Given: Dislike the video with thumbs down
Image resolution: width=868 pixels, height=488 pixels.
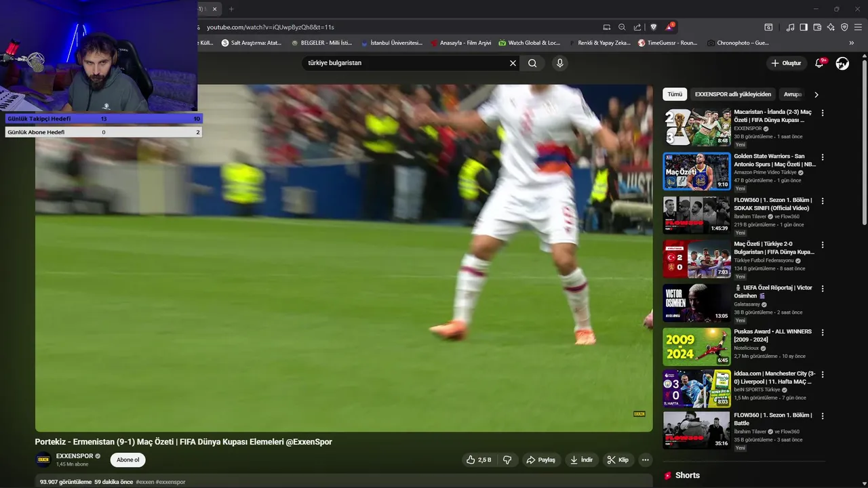Looking at the screenshot, I should [x=507, y=460].
